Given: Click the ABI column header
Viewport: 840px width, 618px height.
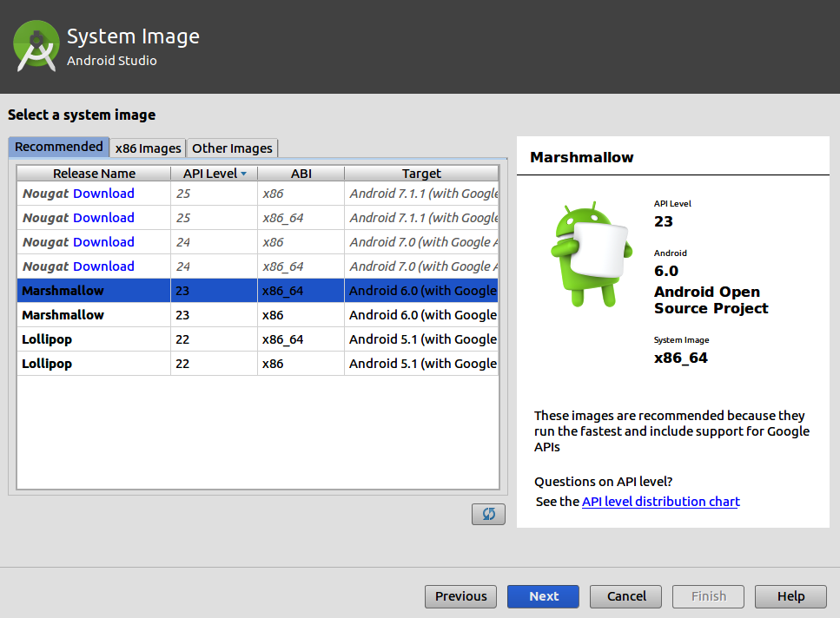Looking at the screenshot, I should pyautogui.click(x=301, y=174).
